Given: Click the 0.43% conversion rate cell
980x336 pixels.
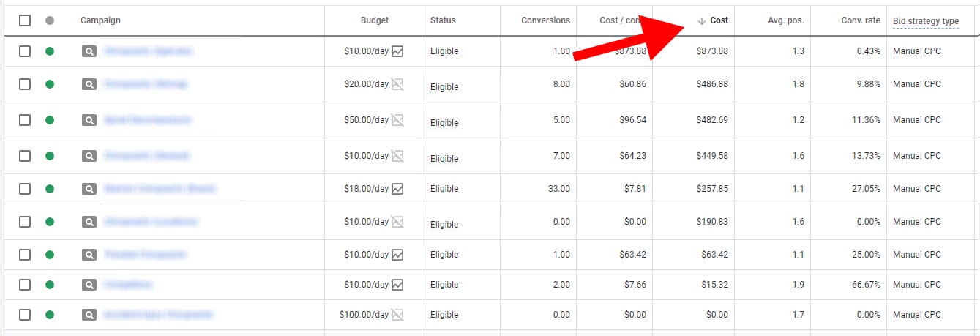Looking at the screenshot, I should [869, 51].
